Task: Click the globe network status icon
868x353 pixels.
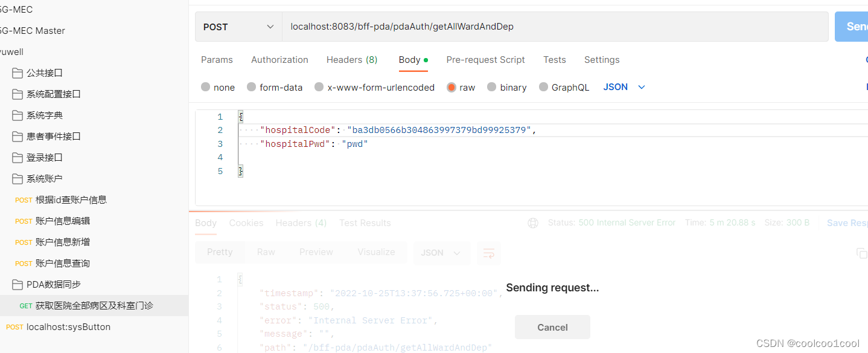Action: click(x=533, y=223)
